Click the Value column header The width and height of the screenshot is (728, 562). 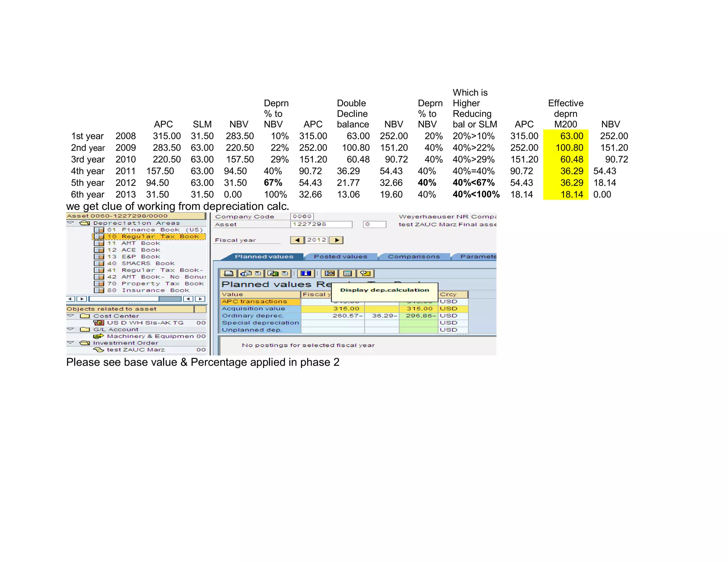(260, 294)
